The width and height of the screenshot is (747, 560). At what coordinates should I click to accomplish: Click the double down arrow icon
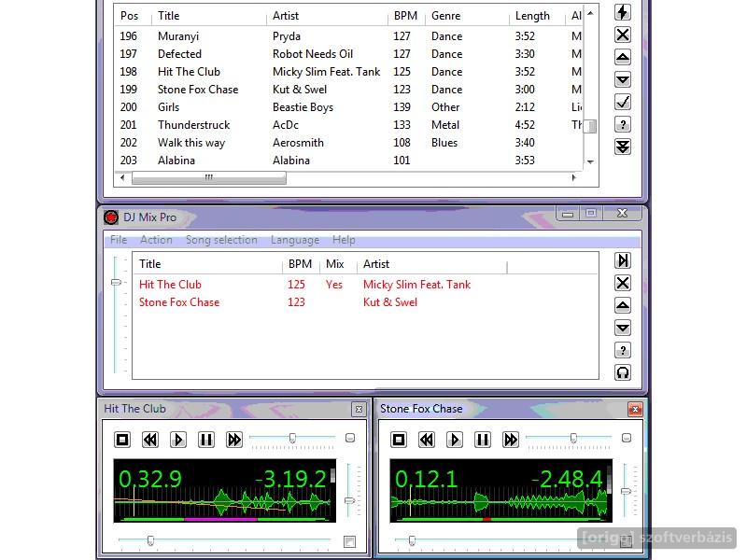(x=623, y=147)
